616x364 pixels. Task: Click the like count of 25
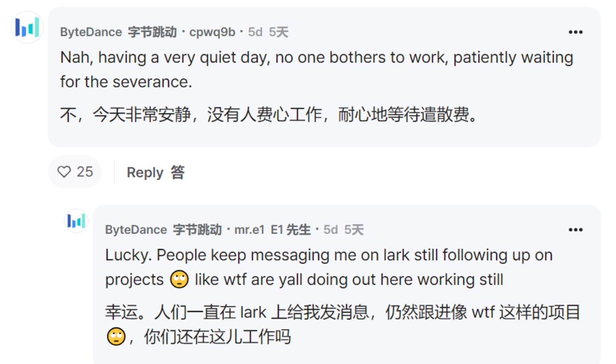point(85,172)
